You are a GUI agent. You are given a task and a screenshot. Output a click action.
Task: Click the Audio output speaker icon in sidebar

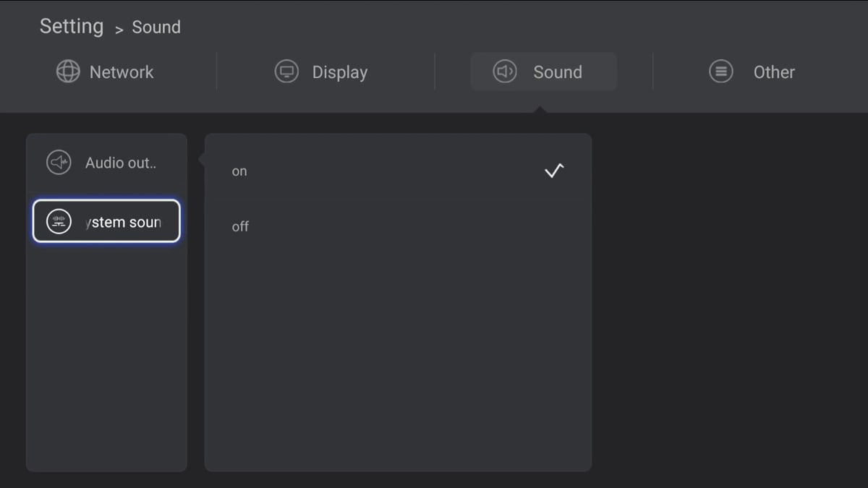(x=59, y=163)
